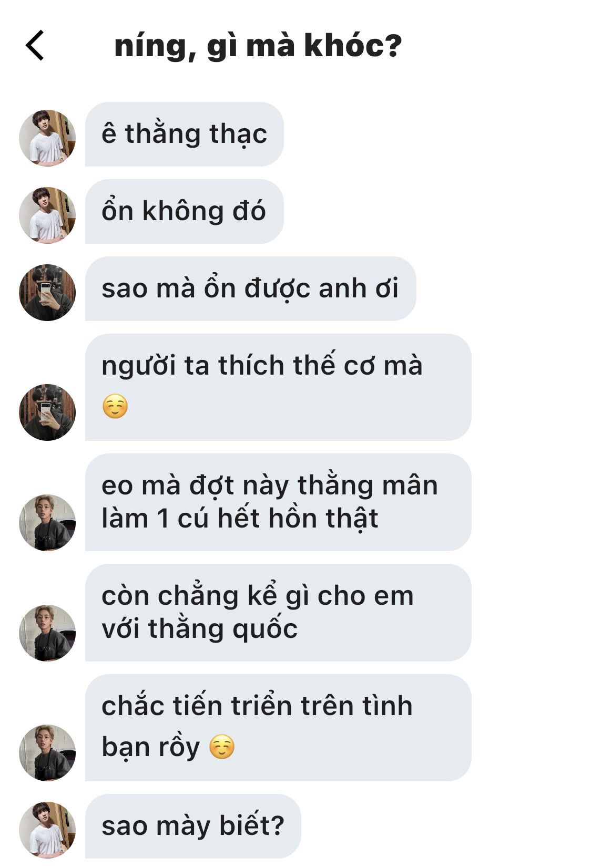The height and width of the screenshot is (868, 591).
Task: Select the 'ổn không đó' message bubble
Action: click(185, 212)
